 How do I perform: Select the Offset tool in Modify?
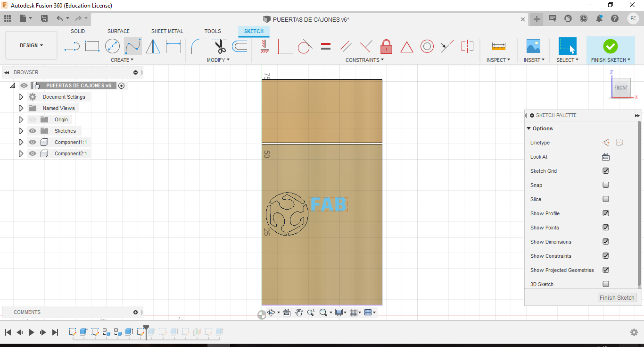point(239,46)
